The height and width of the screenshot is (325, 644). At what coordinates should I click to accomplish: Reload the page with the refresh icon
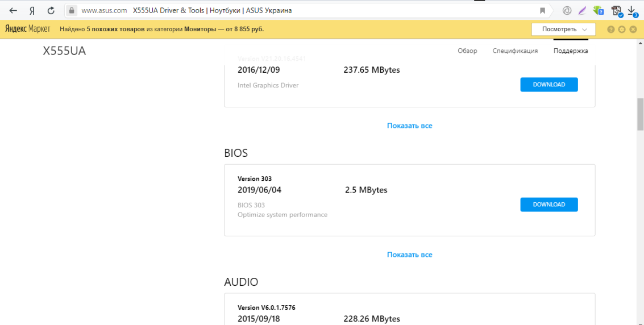51,11
